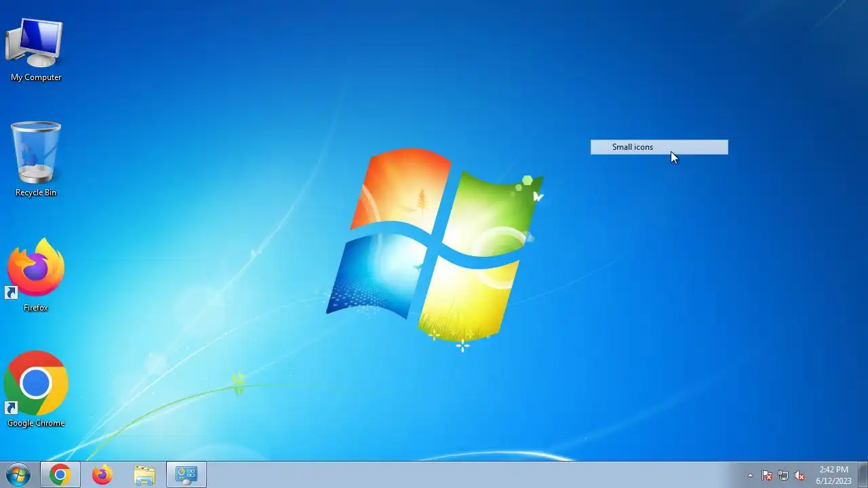Open the muted volume speaker icon
The height and width of the screenshot is (488, 868).
[800, 475]
